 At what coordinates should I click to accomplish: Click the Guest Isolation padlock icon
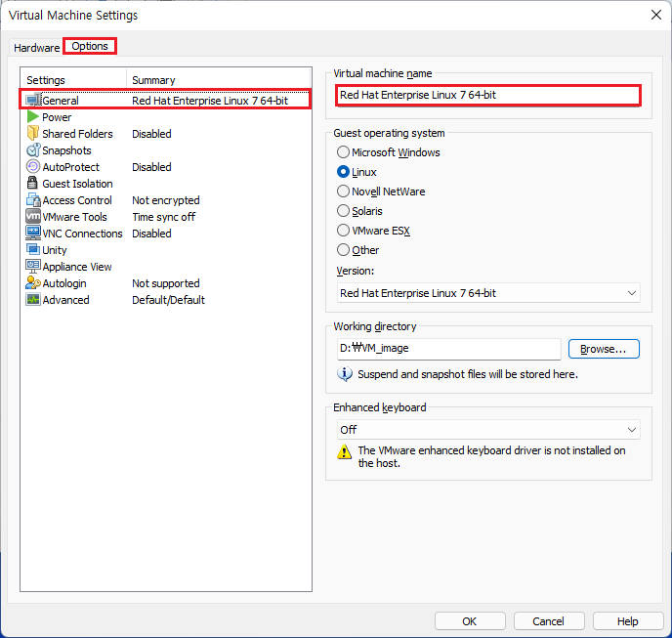click(32, 183)
